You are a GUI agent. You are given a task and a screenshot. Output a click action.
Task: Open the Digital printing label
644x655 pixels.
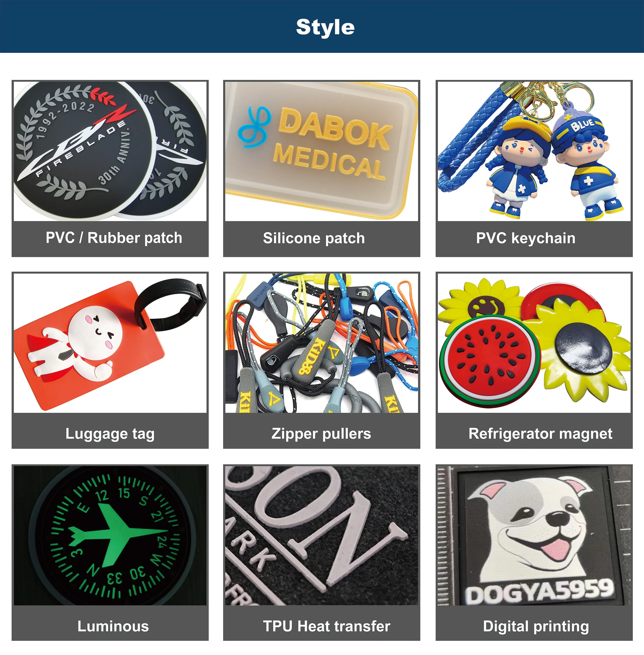tap(536, 627)
